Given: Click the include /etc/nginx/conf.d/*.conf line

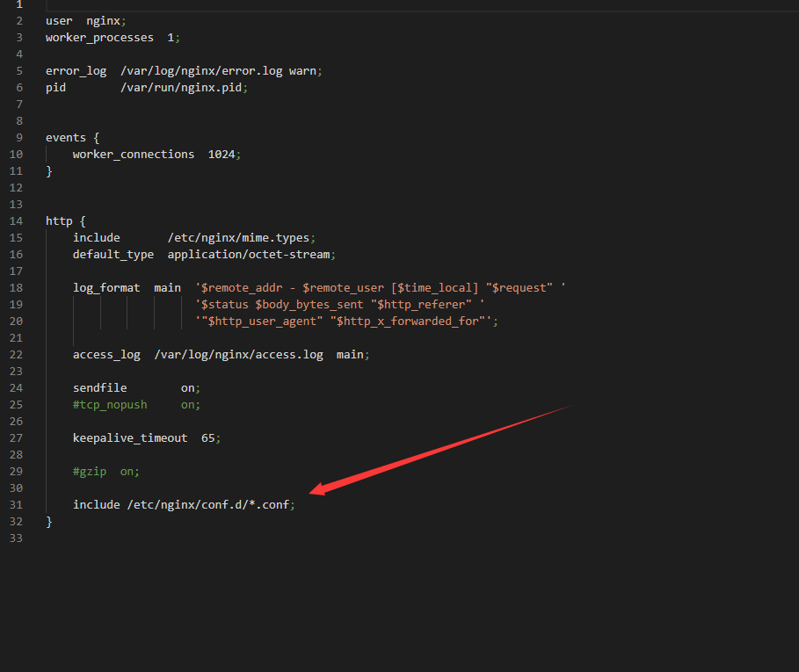Looking at the screenshot, I should coord(184,504).
